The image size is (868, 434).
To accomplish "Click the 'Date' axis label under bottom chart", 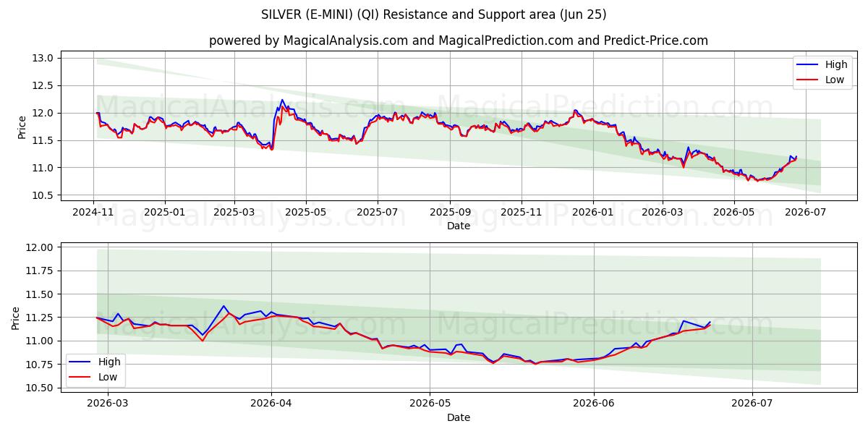I will click(x=459, y=417).
